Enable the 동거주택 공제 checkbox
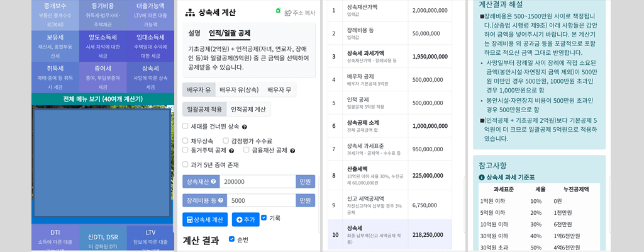 (x=186, y=150)
